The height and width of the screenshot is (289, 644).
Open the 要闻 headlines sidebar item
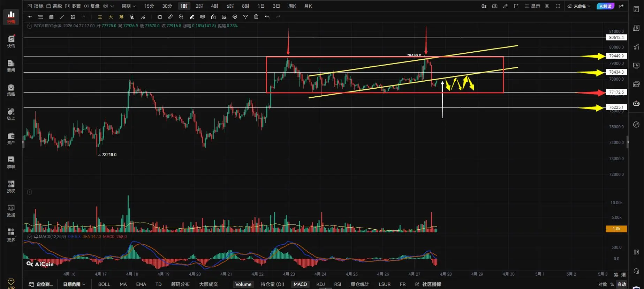coord(11,66)
